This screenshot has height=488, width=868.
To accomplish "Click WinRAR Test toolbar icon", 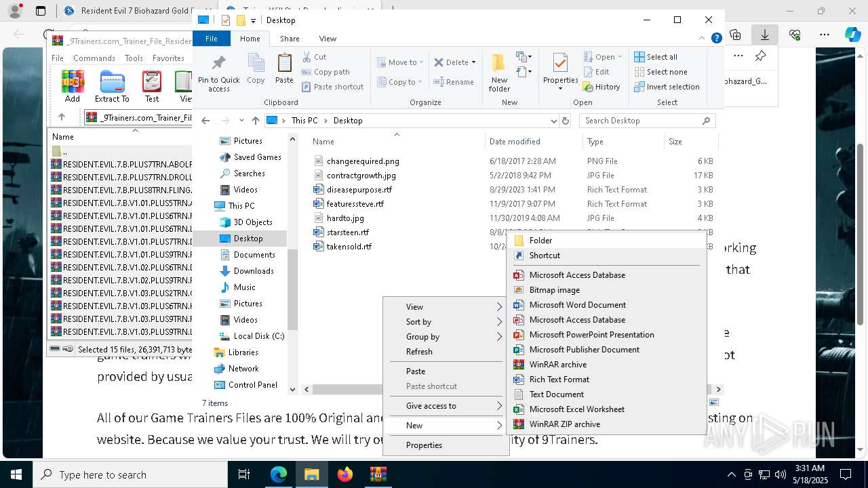I will click(152, 86).
